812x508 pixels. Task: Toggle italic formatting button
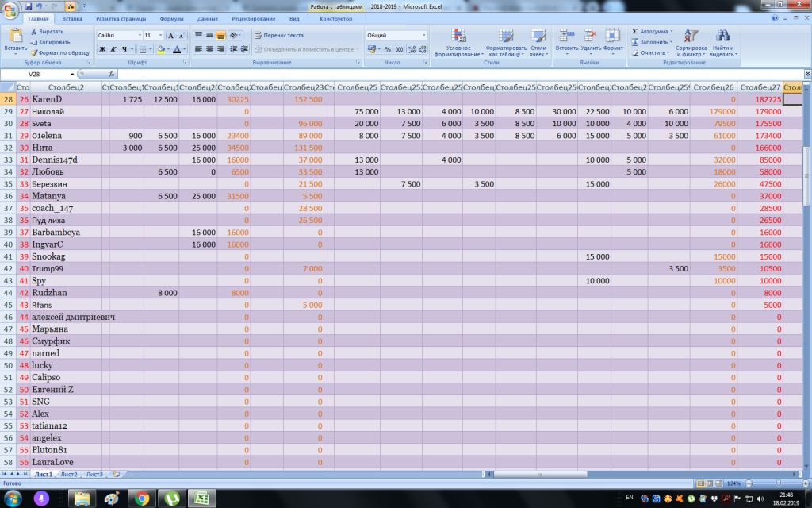[113, 49]
